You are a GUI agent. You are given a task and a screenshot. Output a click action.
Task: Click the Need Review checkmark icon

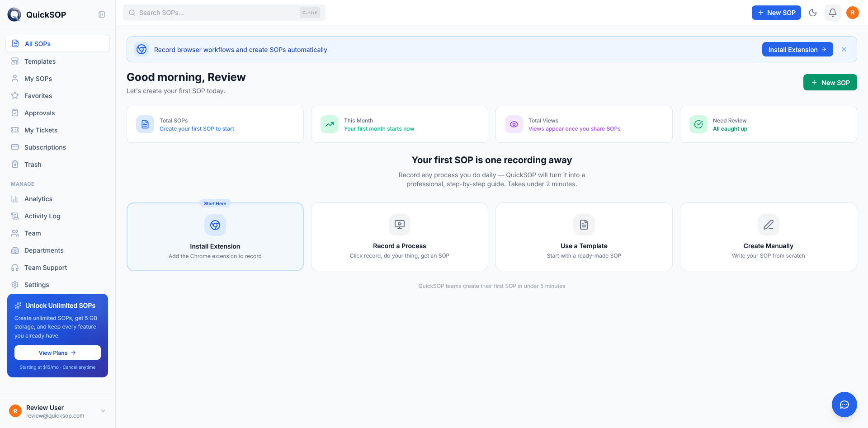pyautogui.click(x=698, y=124)
